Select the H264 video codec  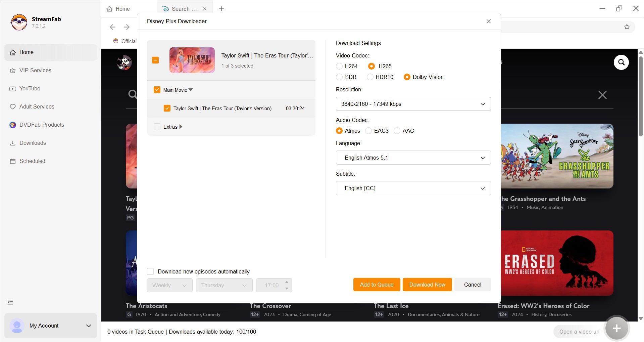[x=339, y=66]
